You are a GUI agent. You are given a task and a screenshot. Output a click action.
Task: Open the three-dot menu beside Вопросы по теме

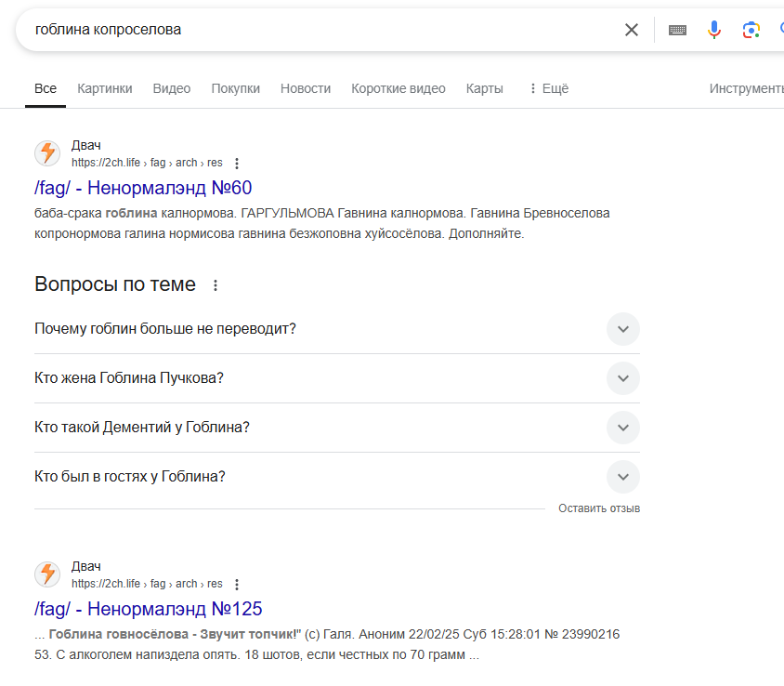[216, 285]
